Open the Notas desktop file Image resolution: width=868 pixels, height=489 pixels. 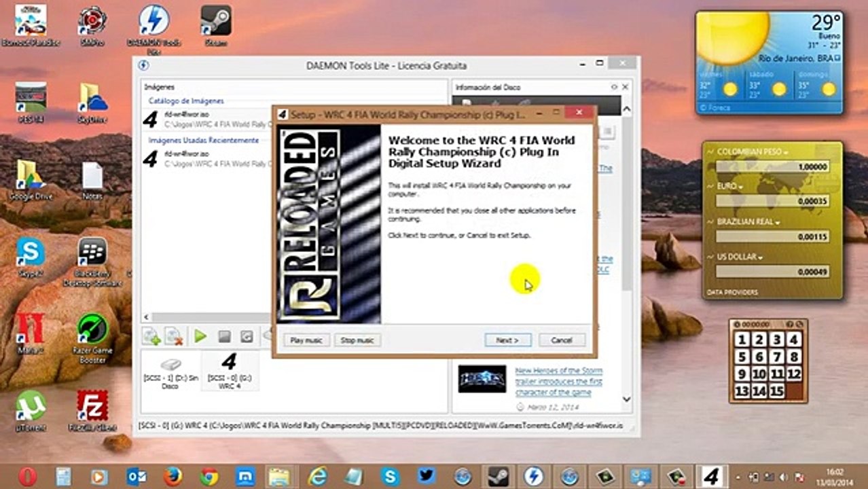pyautogui.click(x=92, y=180)
